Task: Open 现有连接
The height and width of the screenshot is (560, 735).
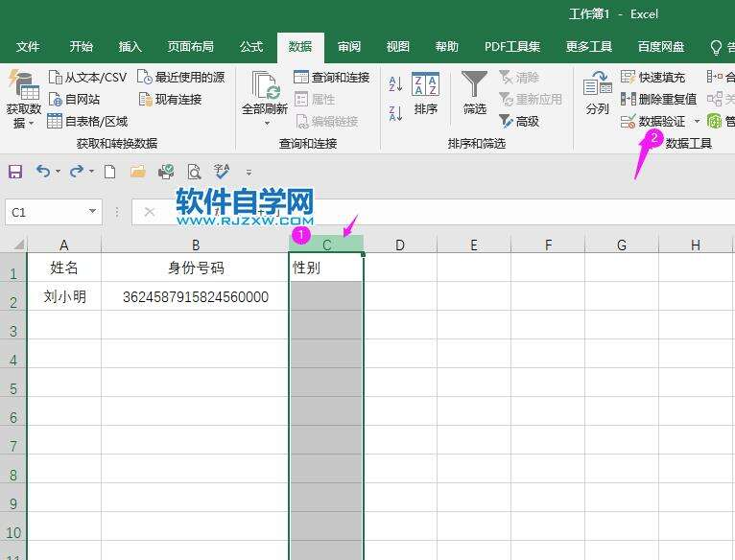Action: (170, 100)
